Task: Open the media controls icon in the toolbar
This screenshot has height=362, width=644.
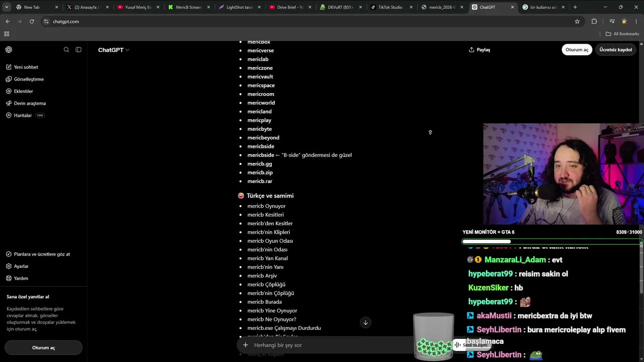Action: click(612, 22)
